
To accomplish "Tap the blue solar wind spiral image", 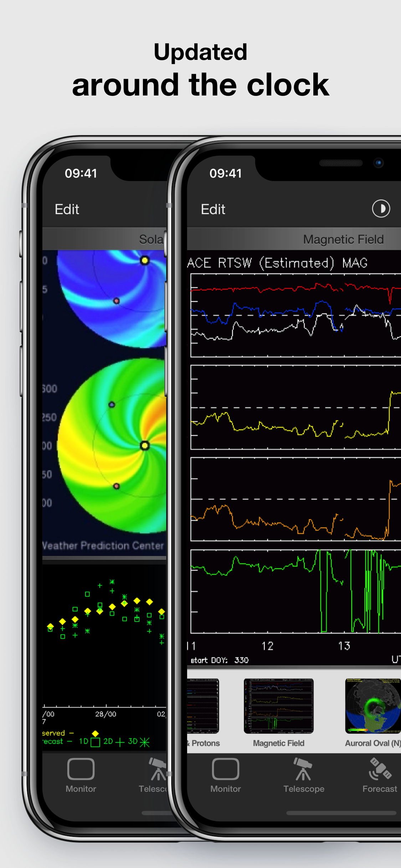I will 112,299.
